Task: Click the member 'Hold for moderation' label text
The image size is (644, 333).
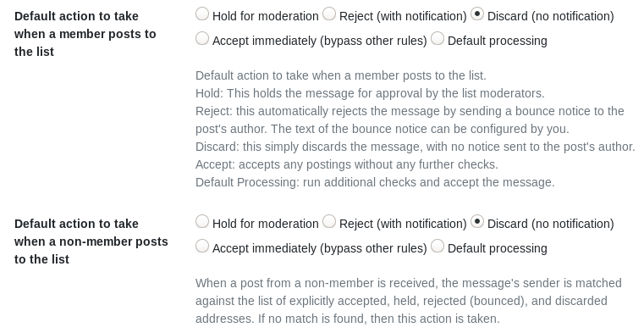Action: click(x=266, y=16)
